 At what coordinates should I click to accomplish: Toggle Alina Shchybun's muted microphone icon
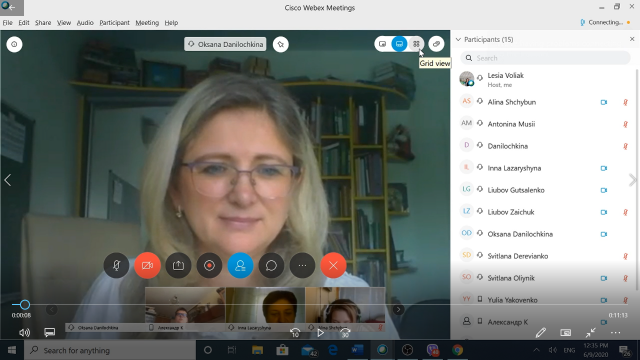(625, 102)
